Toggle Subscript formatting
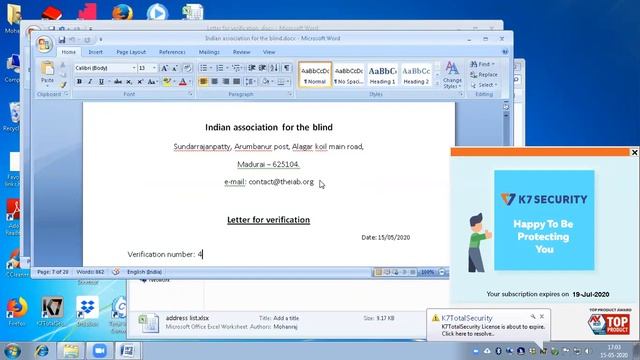Image resolution: width=640 pixels, height=360 pixels. [129, 82]
